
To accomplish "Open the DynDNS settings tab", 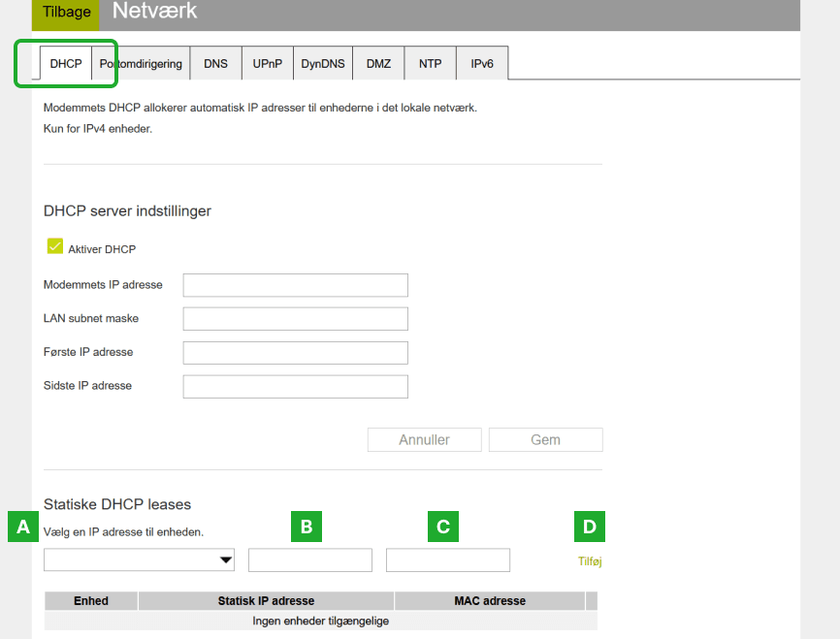I will (x=322, y=64).
